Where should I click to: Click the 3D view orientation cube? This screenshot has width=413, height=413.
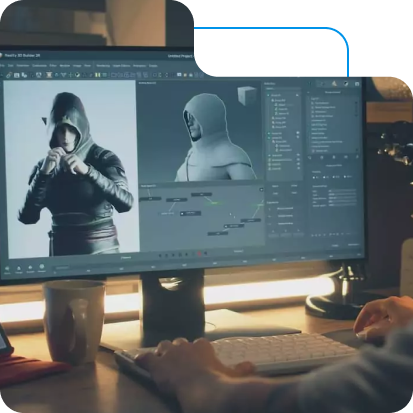point(246,96)
